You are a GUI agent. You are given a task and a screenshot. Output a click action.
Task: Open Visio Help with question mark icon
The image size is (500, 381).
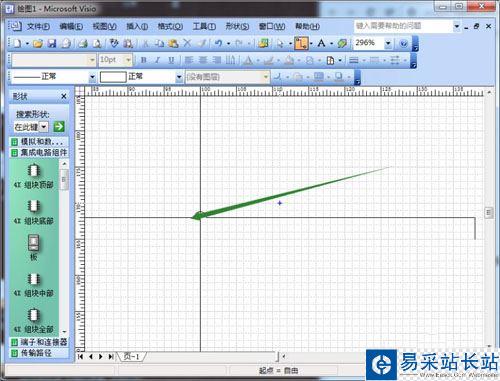click(x=404, y=43)
